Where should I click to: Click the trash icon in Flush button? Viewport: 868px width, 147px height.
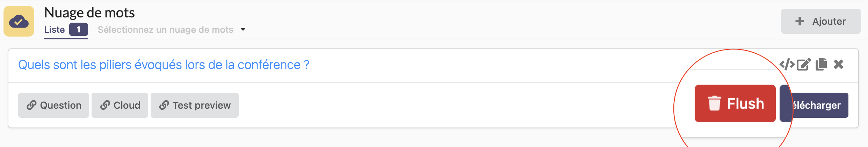click(714, 103)
